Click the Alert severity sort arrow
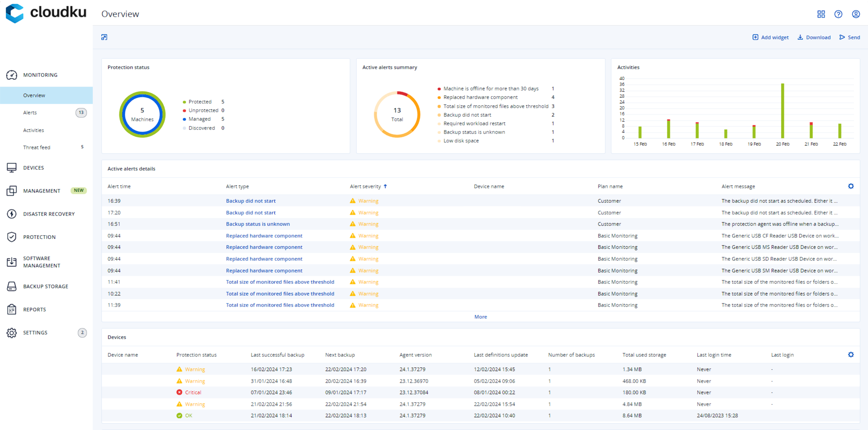Screen dimensions: 868x430 (385, 186)
